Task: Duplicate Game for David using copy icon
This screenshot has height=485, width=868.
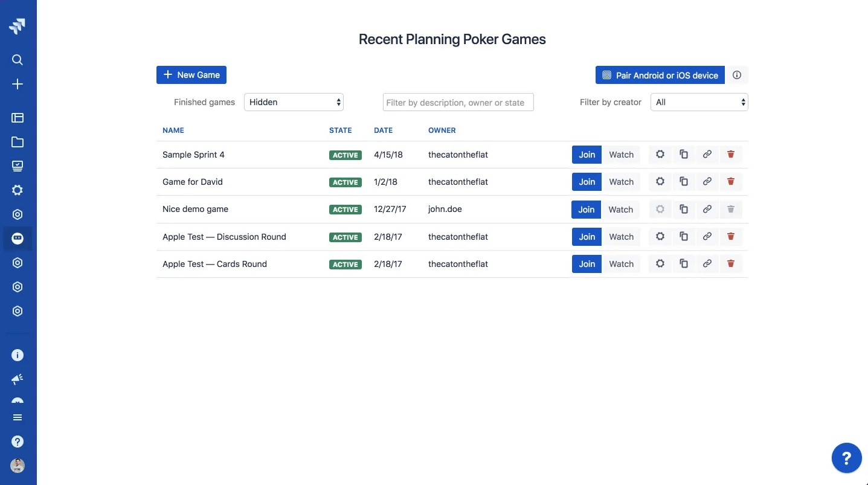Action: (683, 181)
